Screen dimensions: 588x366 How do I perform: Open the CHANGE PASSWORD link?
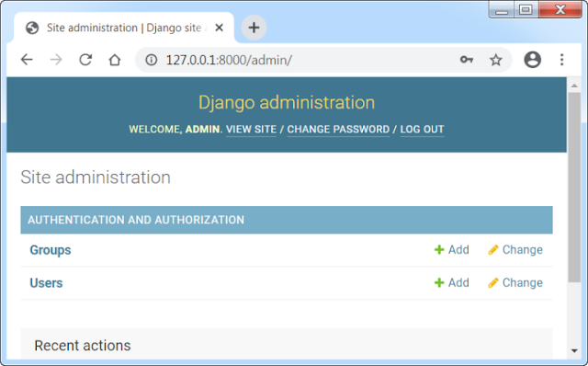point(338,130)
